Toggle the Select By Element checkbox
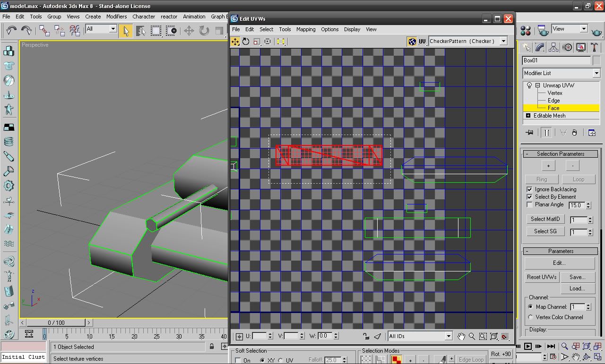 [x=529, y=197]
